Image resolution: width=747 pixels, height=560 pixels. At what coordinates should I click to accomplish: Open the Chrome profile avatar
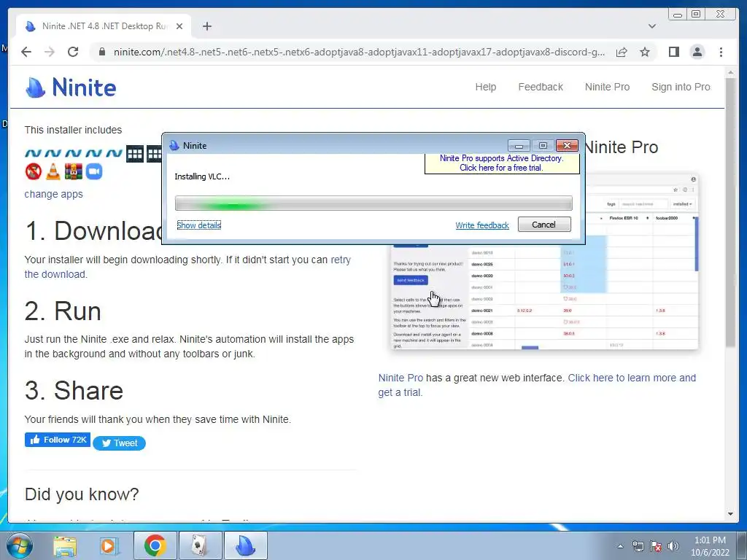pos(697,52)
